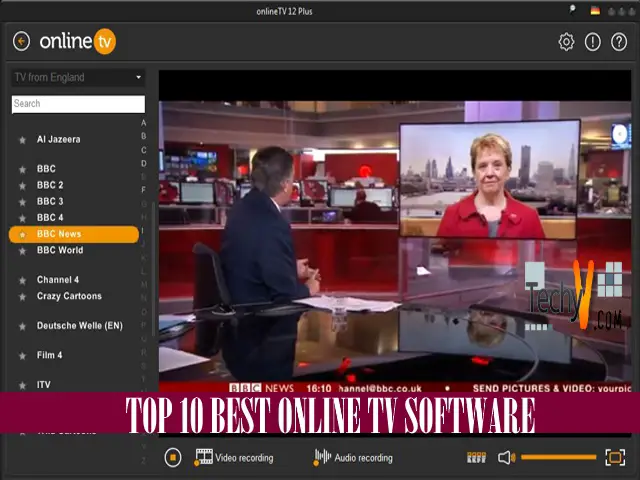Toggle favorite star for Film 4
Image resolution: width=640 pixels, height=480 pixels.
(22, 356)
